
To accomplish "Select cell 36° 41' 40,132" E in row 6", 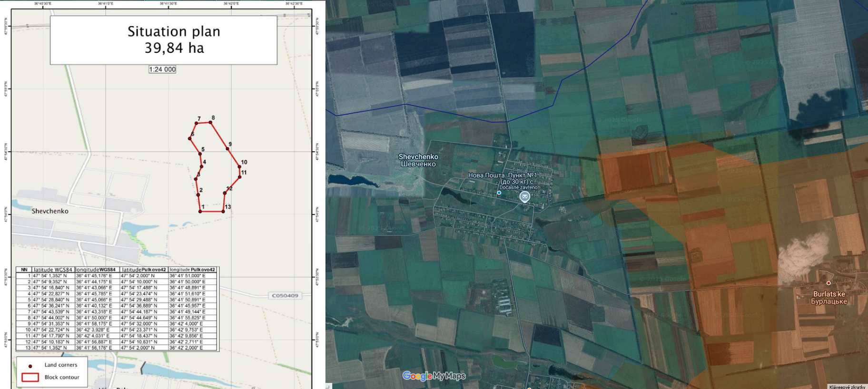I will [97, 306].
